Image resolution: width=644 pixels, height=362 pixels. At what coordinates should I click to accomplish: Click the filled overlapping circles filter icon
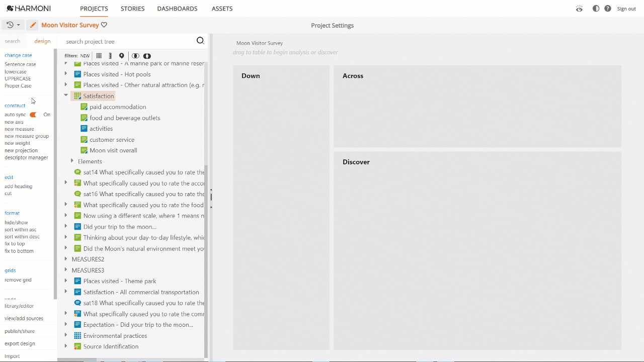click(147, 56)
